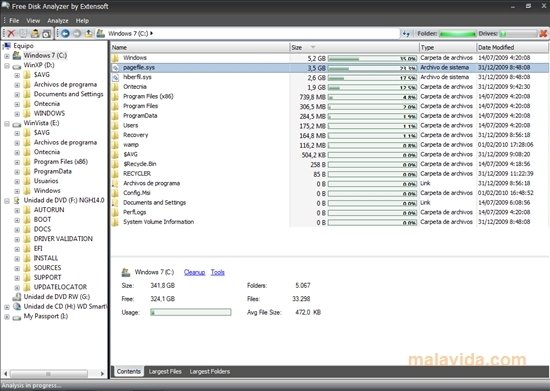Click the drive icon in the address bar
Viewport: 550px width, 391px height.
(x=101, y=34)
